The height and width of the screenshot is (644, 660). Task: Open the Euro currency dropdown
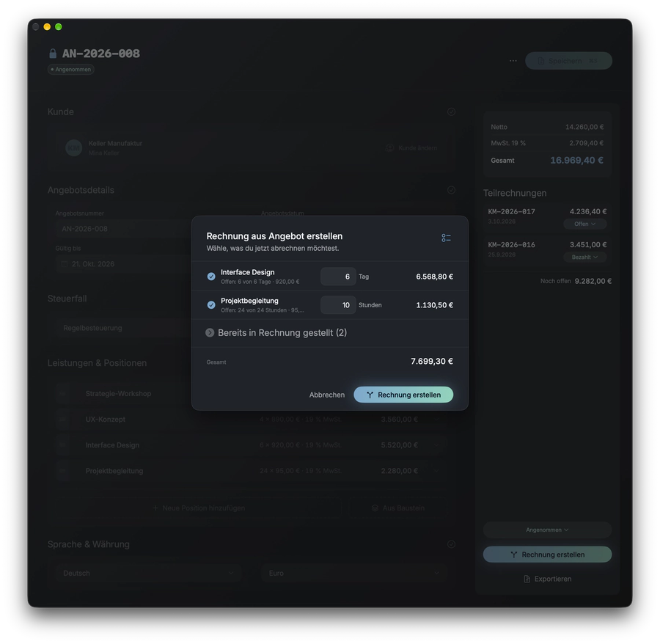[354, 574]
